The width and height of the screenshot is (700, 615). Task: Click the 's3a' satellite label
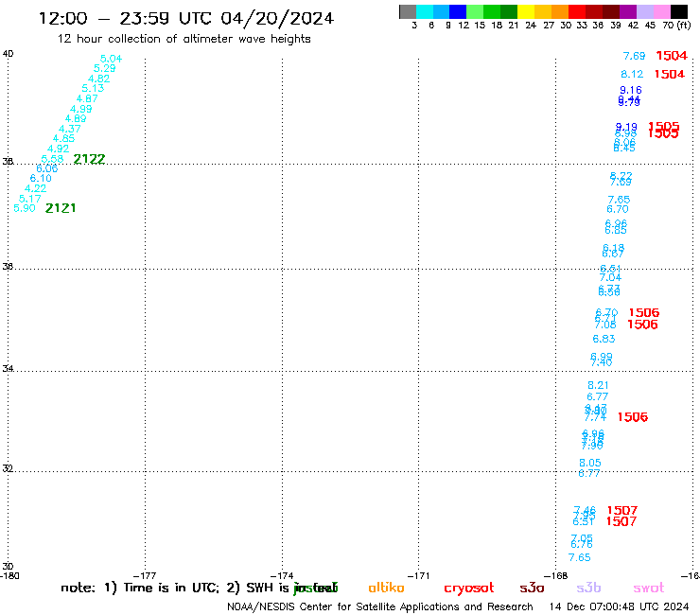coord(532,588)
